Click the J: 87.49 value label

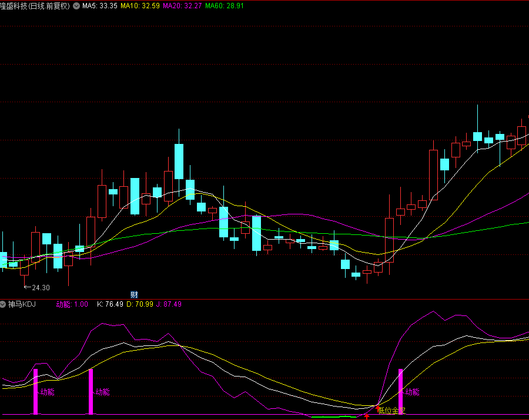169,304
